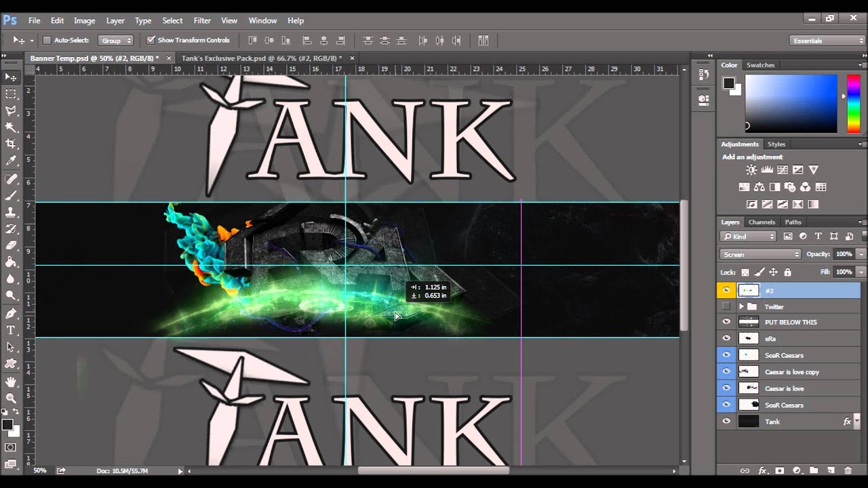The height and width of the screenshot is (488, 868).
Task: Select the Healing Brush tool
Action: [11, 179]
